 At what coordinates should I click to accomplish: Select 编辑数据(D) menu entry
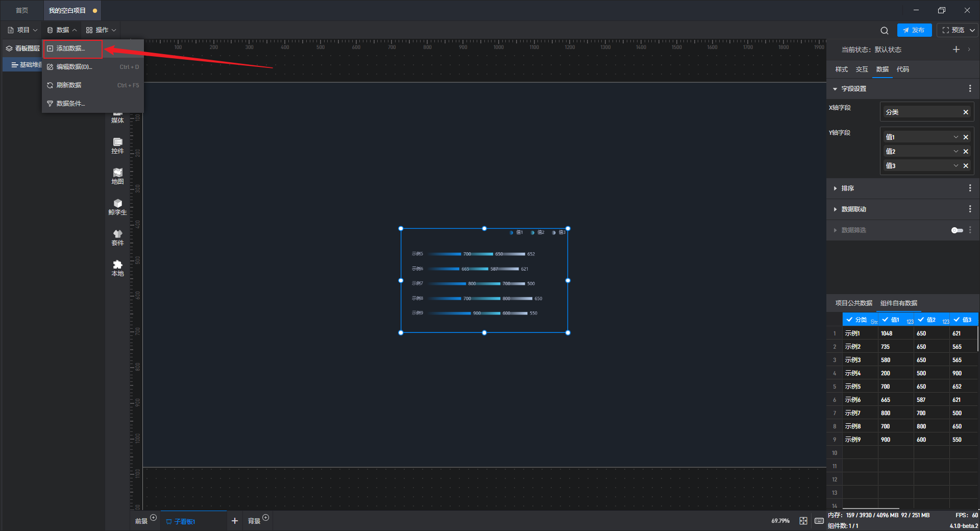point(93,67)
